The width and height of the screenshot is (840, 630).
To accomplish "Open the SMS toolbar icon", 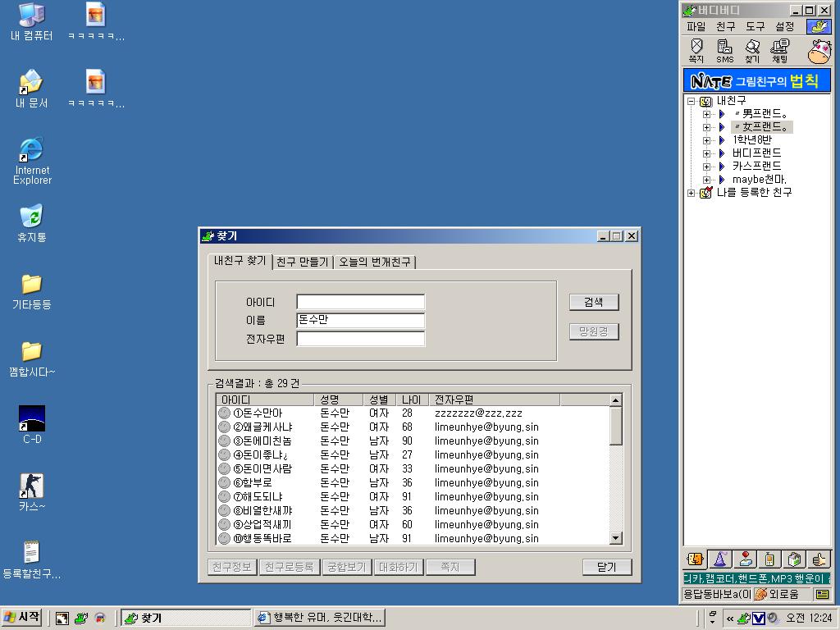I will click(x=724, y=50).
